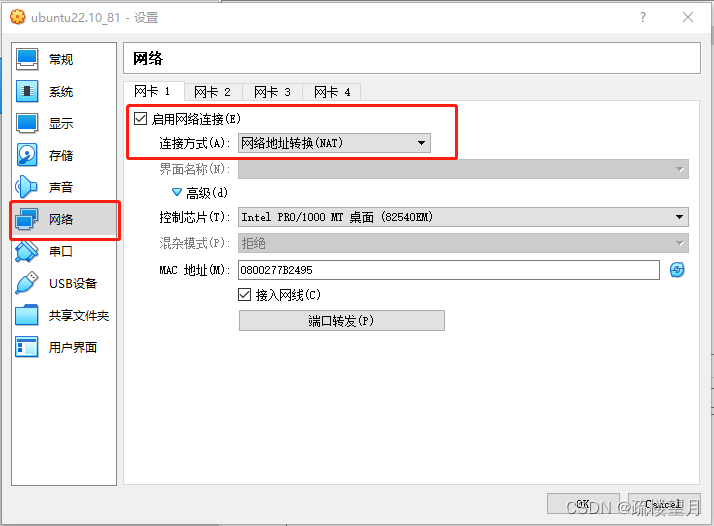The image size is (714, 526).
Task: Generate a new MAC address with refresh icon
Action: (677, 270)
